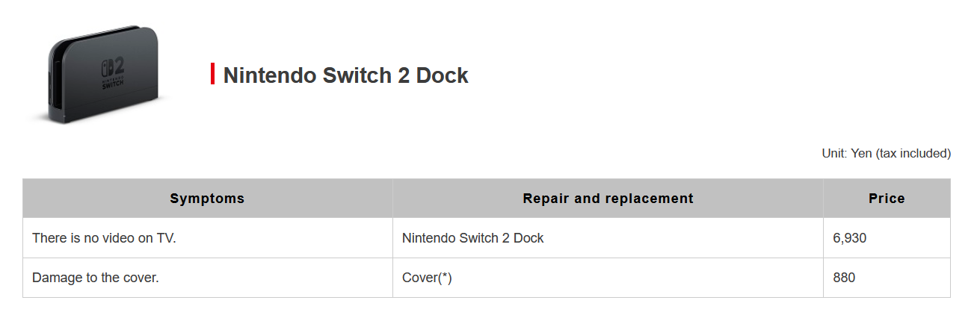Select the Damage to the cover cell
980x315 pixels.
click(x=208, y=278)
